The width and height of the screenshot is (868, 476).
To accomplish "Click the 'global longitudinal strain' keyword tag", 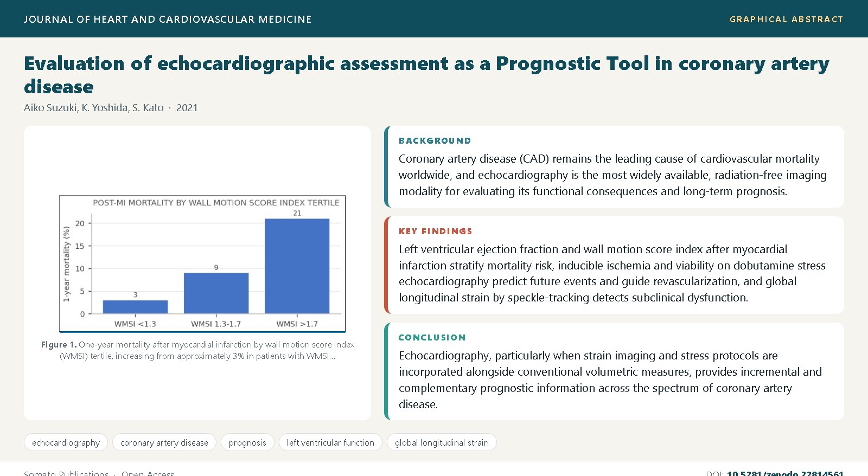I will [x=442, y=442].
